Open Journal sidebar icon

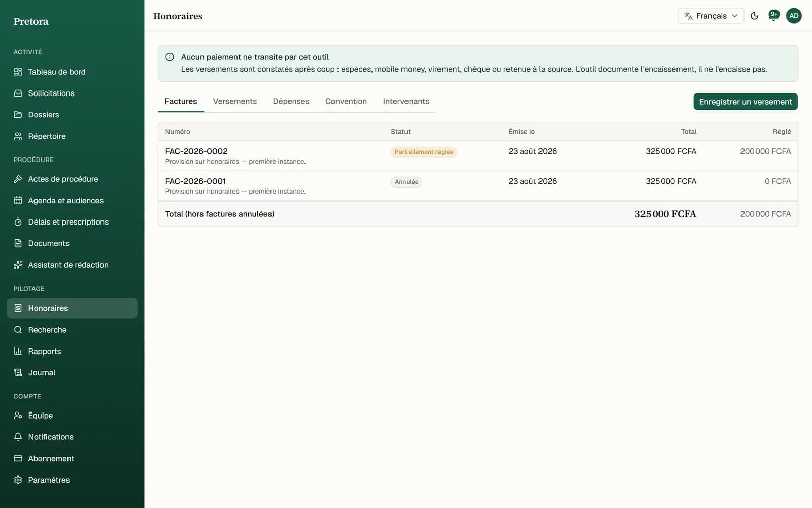(18, 373)
